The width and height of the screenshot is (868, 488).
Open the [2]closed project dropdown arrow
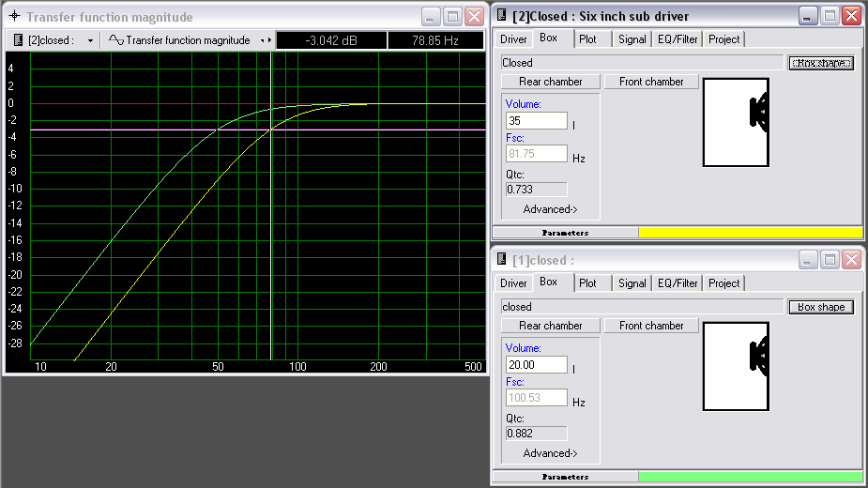click(90, 40)
